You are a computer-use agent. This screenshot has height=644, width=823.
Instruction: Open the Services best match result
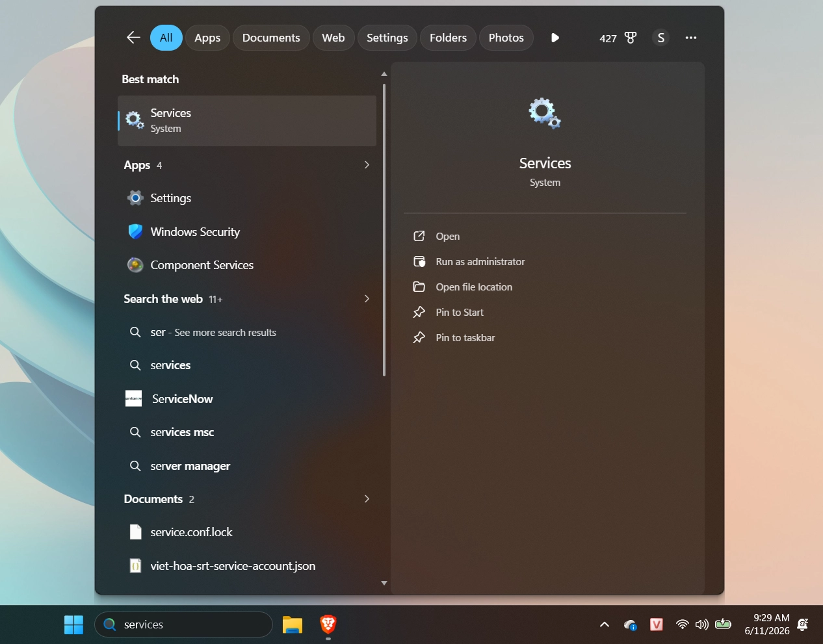point(247,120)
